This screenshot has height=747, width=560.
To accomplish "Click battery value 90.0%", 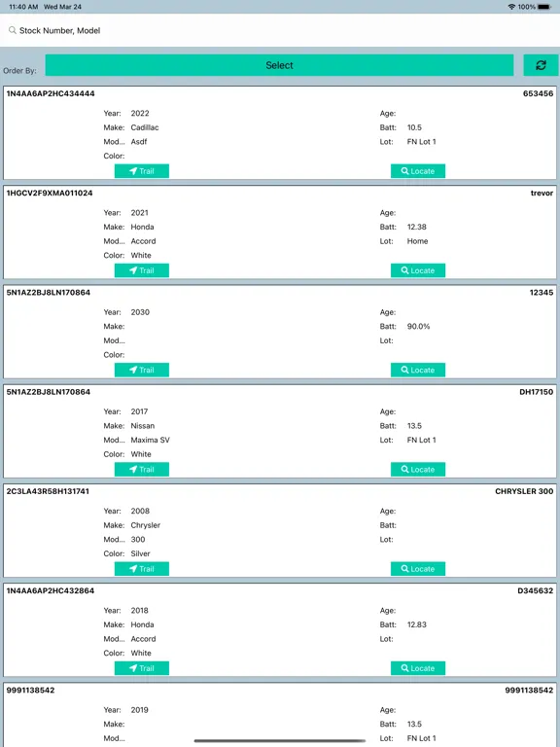I will tap(419, 327).
